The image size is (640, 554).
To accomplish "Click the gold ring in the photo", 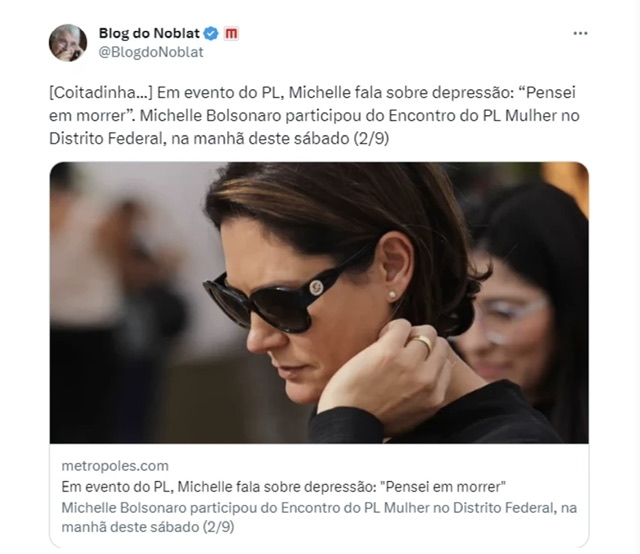I will [x=420, y=343].
